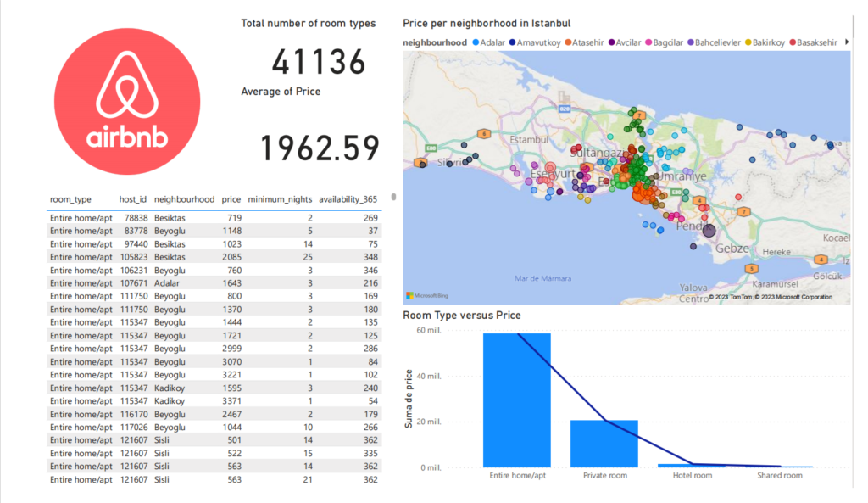Screen dimensions: 868x503
Task: Click the table's vertical scrollbar handle
Action: (392, 198)
